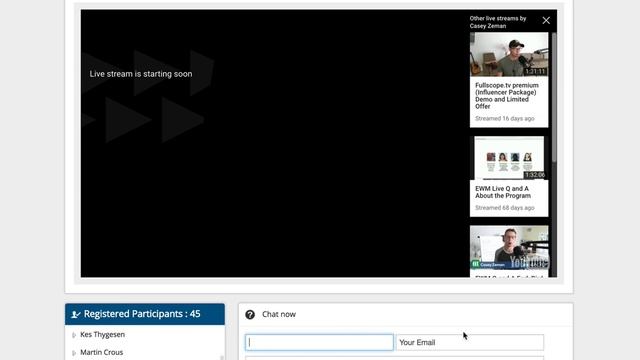Click the YouTube logo on player

coord(529,262)
